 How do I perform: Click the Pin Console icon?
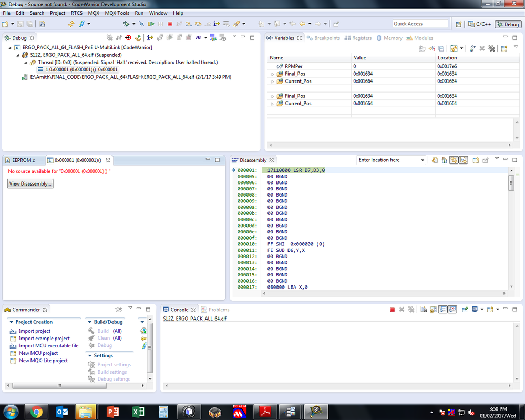[x=465, y=310]
